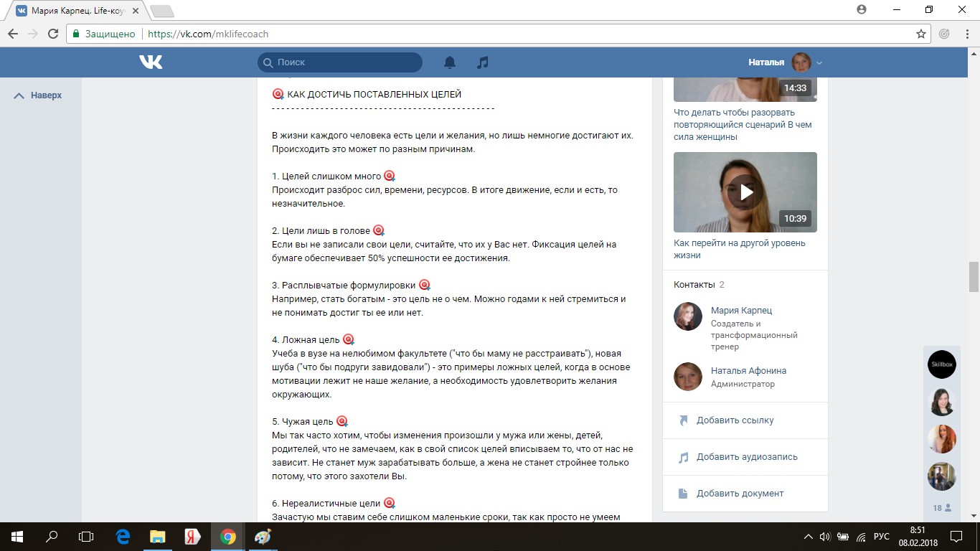This screenshot has height=551, width=980.
Task: Open File Explorer from the taskbar
Action: [157, 536]
